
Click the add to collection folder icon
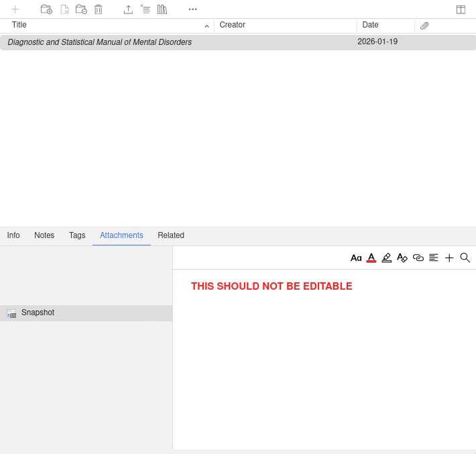tap(46, 9)
